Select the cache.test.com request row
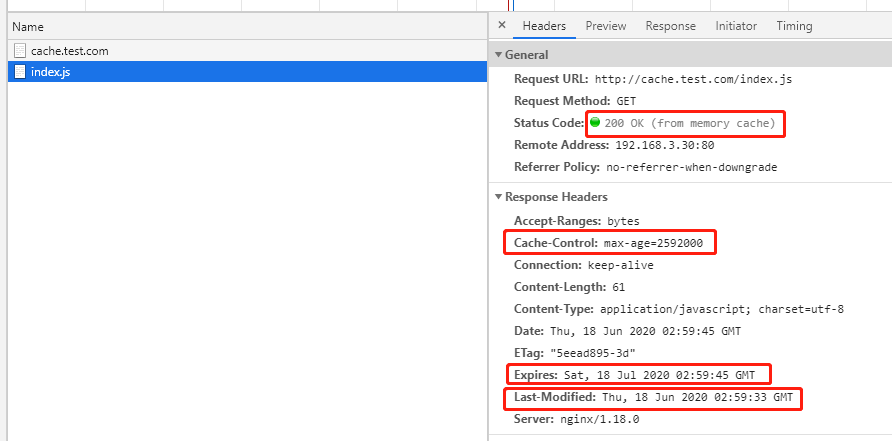 (x=247, y=51)
